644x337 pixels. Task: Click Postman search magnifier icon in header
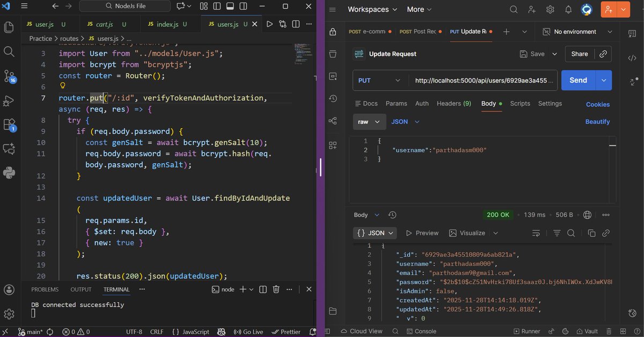[x=514, y=10]
